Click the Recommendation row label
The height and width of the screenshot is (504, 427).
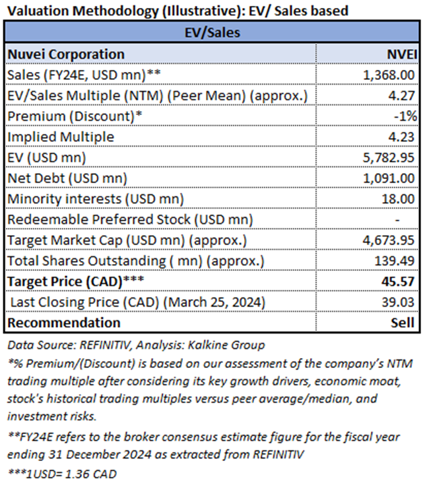pos(64,323)
